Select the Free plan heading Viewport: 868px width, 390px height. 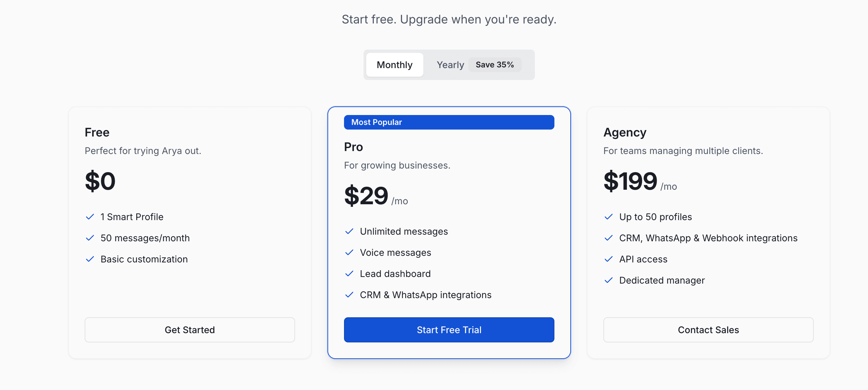[97, 132]
